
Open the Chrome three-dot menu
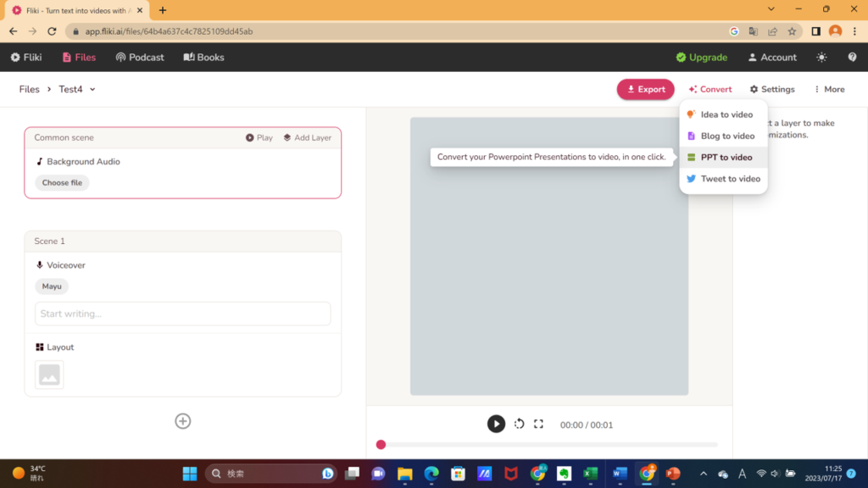[x=854, y=31]
